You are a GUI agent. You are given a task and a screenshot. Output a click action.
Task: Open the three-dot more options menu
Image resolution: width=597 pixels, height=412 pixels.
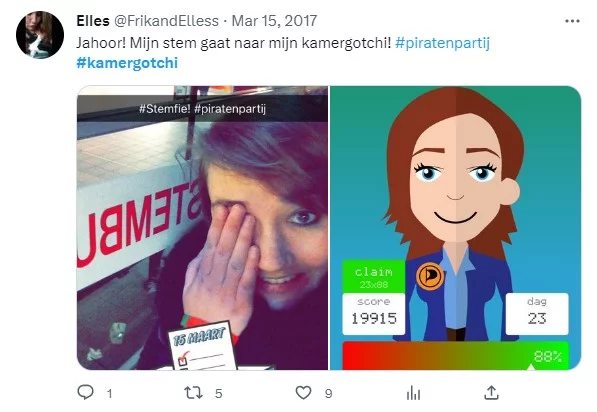pos(572,21)
